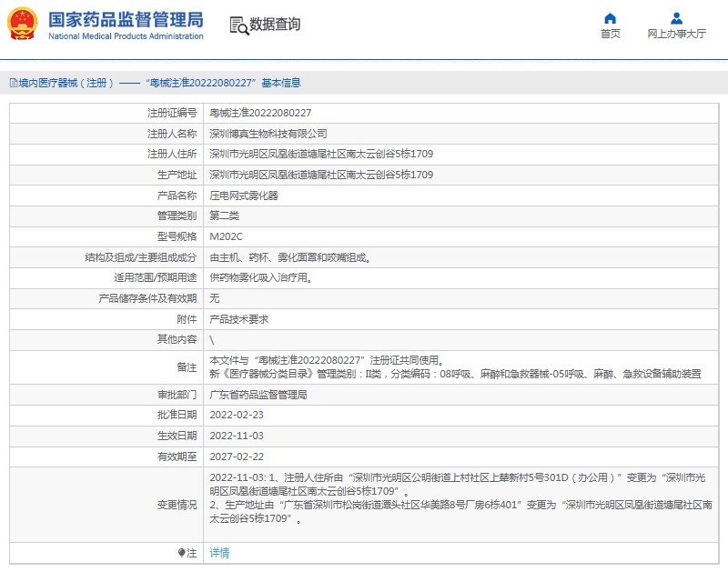Click the registration number 粤械注准20222080227 value

pos(260,113)
